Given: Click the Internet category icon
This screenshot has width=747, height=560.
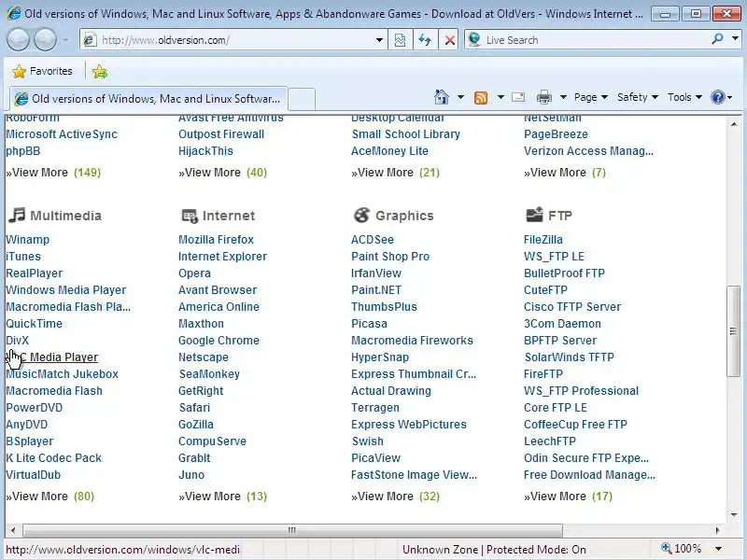Looking at the screenshot, I should click(190, 216).
